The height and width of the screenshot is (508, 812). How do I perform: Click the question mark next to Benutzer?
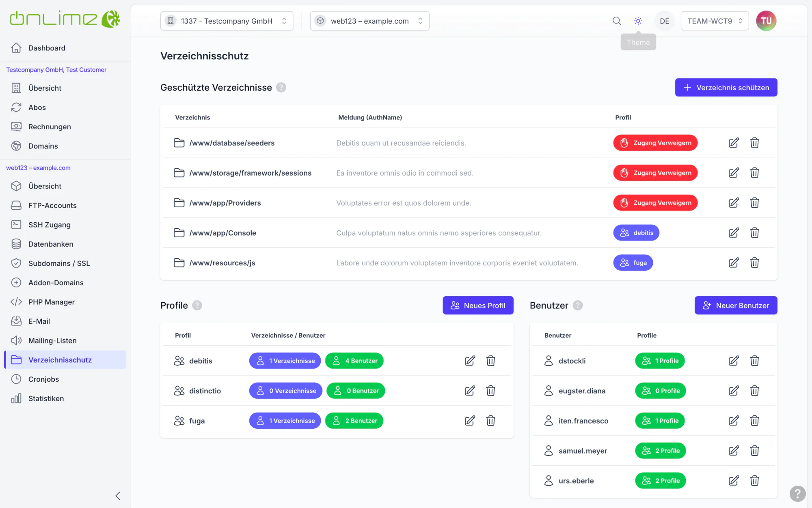tap(578, 305)
